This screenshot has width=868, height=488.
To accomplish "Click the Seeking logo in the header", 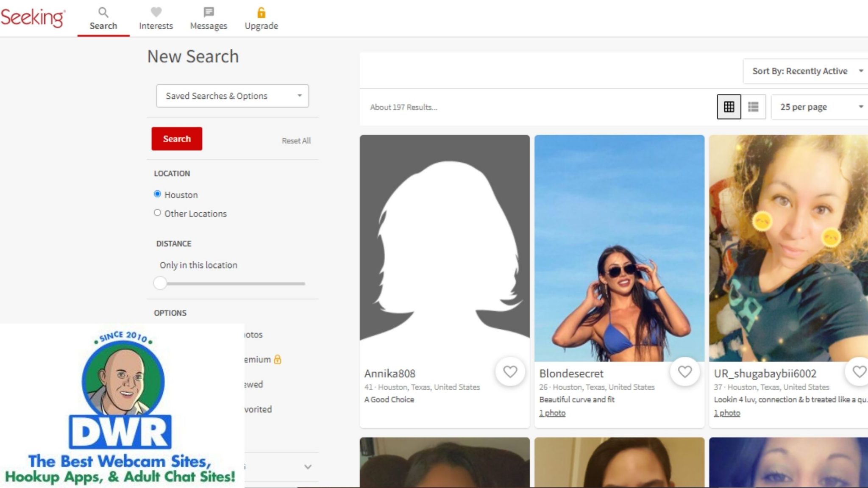I will click(x=33, y=17).
